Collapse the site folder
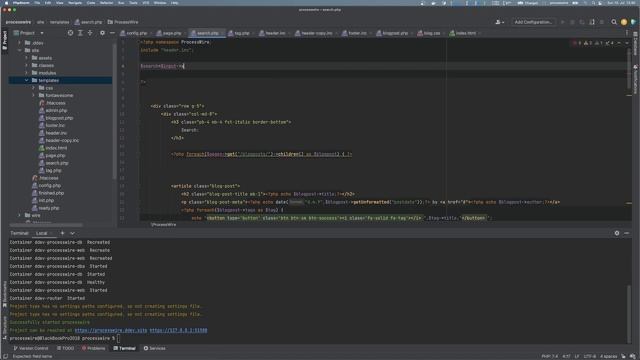The height and width of the screenshot is (360, 640). [x=19, y=50]
